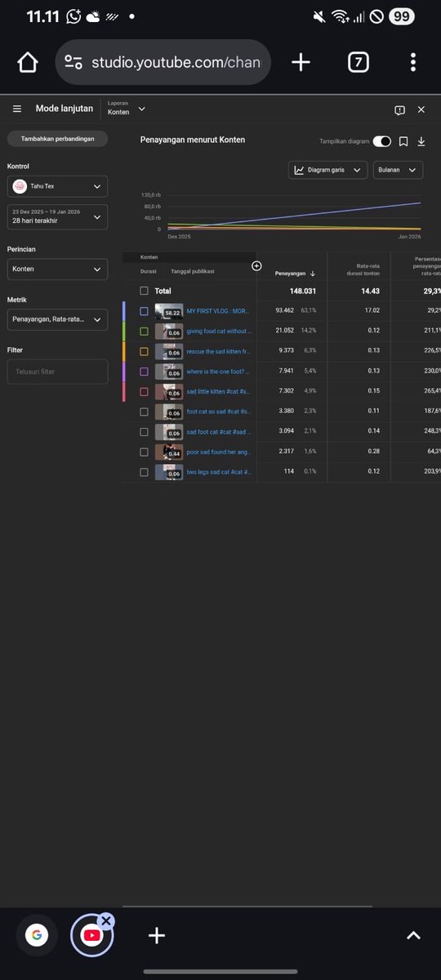Download the report with the export icon
This screenshot has width=441, height=980.
tap(421, 141)
